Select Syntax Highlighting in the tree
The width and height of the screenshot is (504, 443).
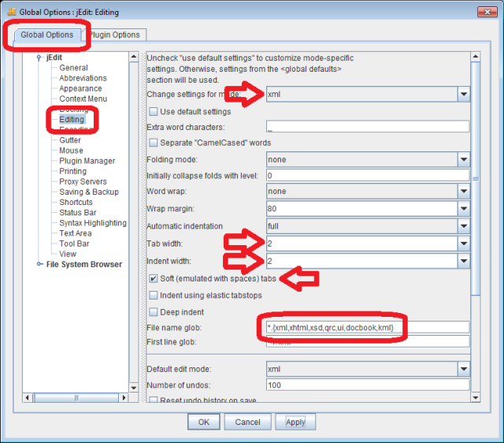[92, 223]
